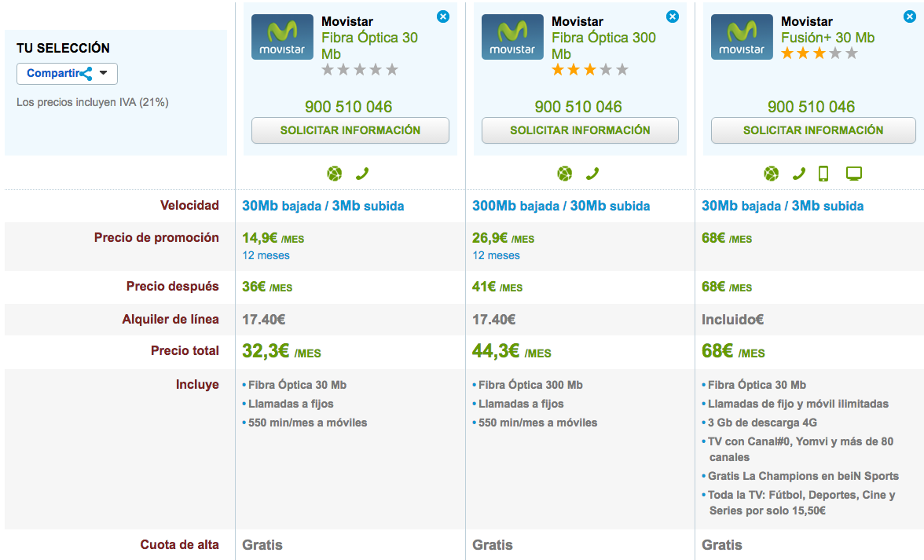This screenshot has height=560, width=924.
Task: Click the internet globe icon under Fusión+ 30 Mb
Action: [771, 174]
